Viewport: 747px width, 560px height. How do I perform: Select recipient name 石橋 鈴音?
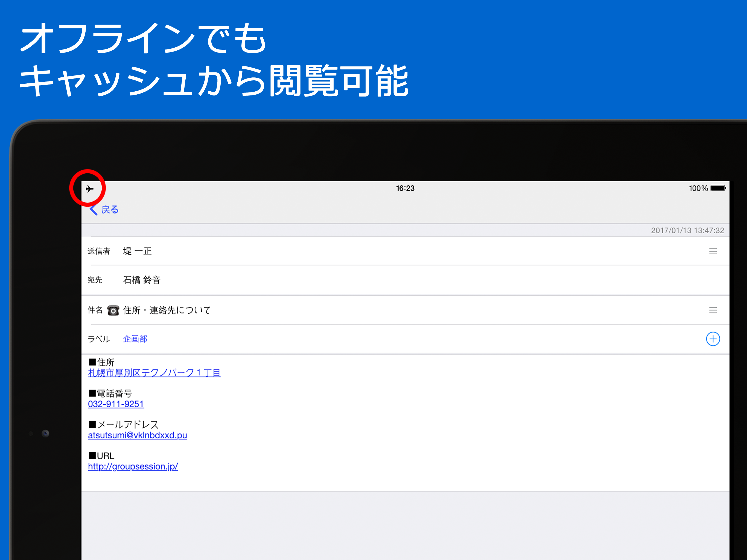(x=141, y=280)
